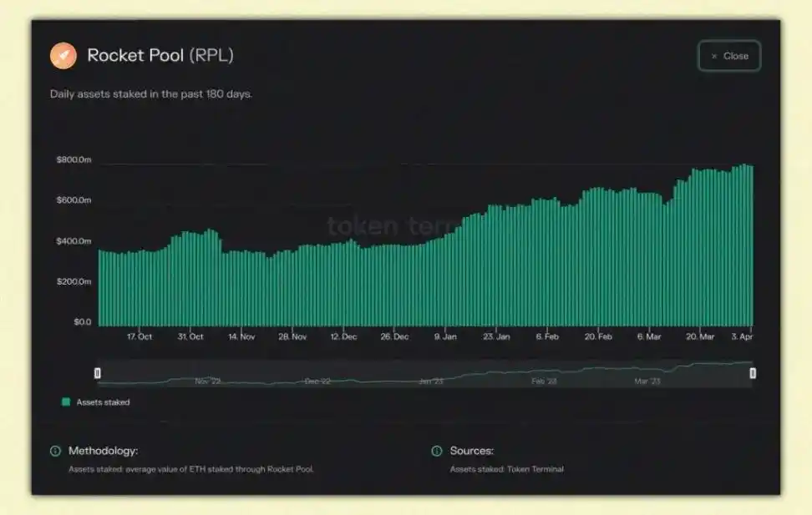The width and height of the screenshot is (812, 515).
Task: Click the Token Terminal source text
Action: point(535,469)
